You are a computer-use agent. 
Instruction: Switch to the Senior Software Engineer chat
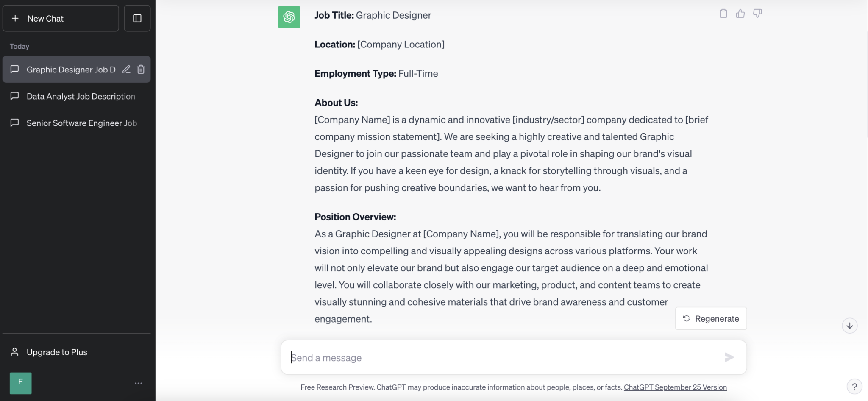(x=81, y=123)
